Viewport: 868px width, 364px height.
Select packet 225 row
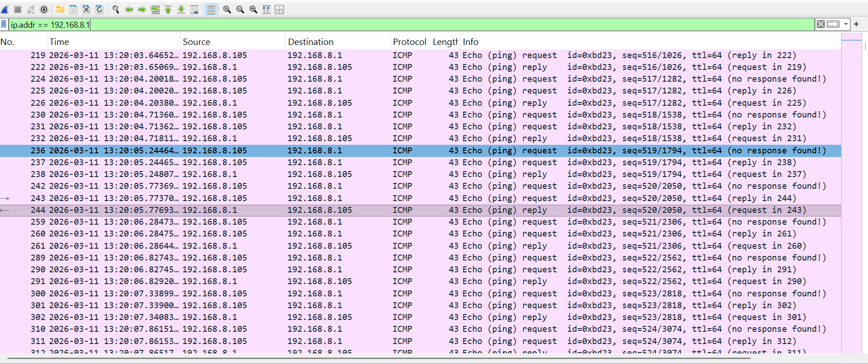pos(421,91)
